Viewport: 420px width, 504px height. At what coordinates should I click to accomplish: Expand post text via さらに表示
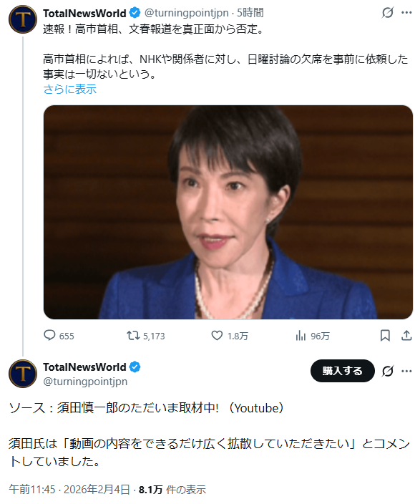(69, 89)
